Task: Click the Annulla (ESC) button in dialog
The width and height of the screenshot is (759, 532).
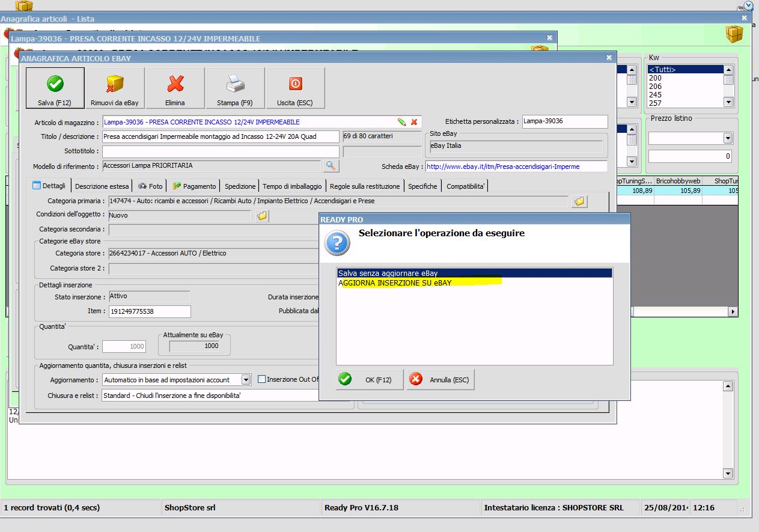Action: [440, 379]
